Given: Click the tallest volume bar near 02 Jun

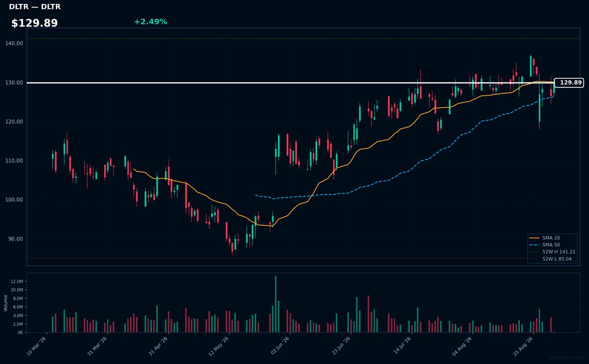Looking at the screenshot, I should [275, 304].
